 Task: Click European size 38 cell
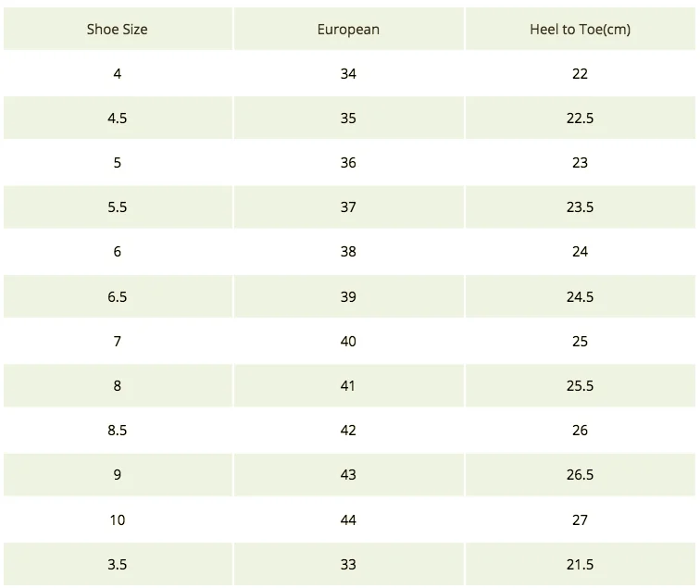click(x=349, y=252)
